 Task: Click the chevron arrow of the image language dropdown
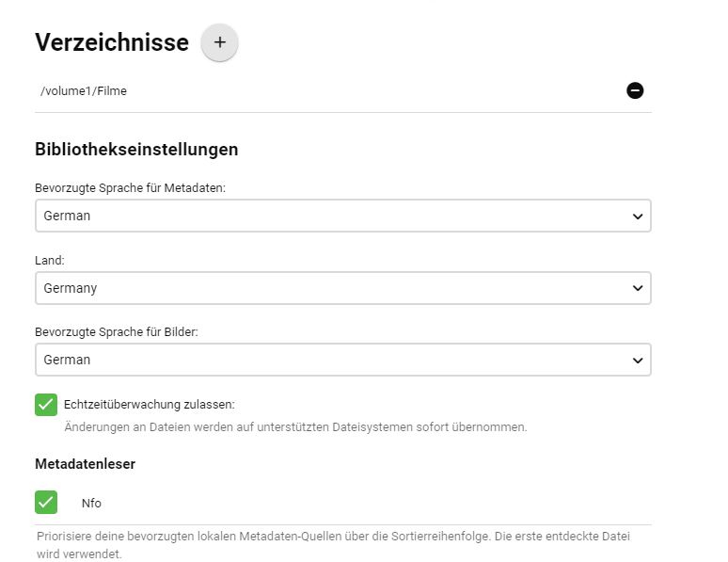[x=638, y=360]
